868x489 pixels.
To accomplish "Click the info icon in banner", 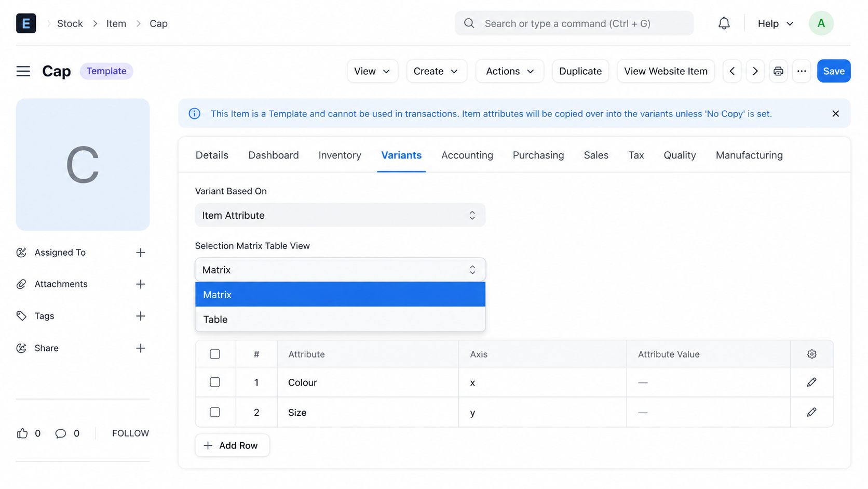I will (195, 114).
